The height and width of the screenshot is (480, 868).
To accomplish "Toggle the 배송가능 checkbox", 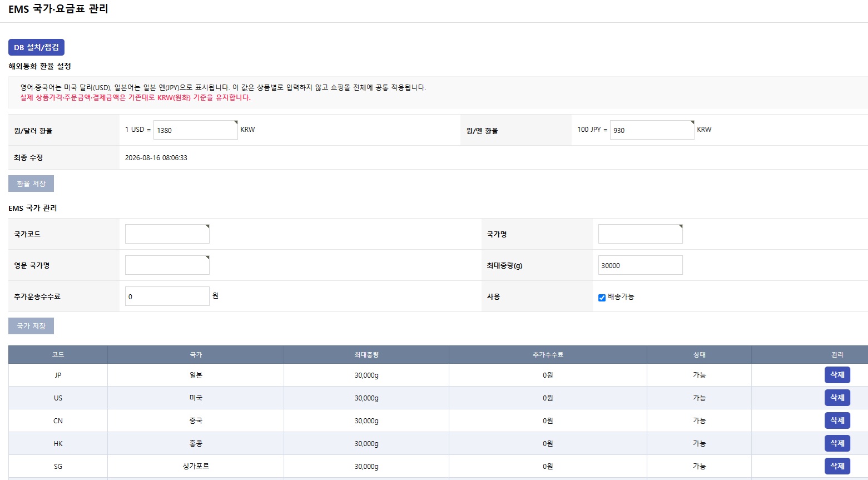I will [x=602, y=298].
